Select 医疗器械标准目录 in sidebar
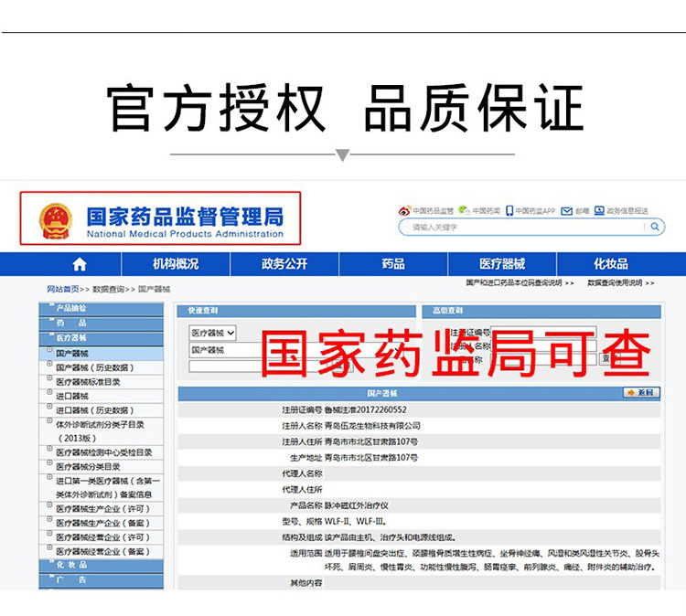This screenshot has height=616, width=686. (x=88, y=382)
